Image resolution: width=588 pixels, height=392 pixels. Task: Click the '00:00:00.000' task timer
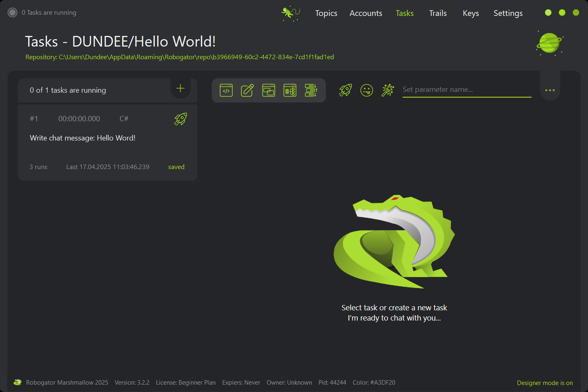[79, 119]
